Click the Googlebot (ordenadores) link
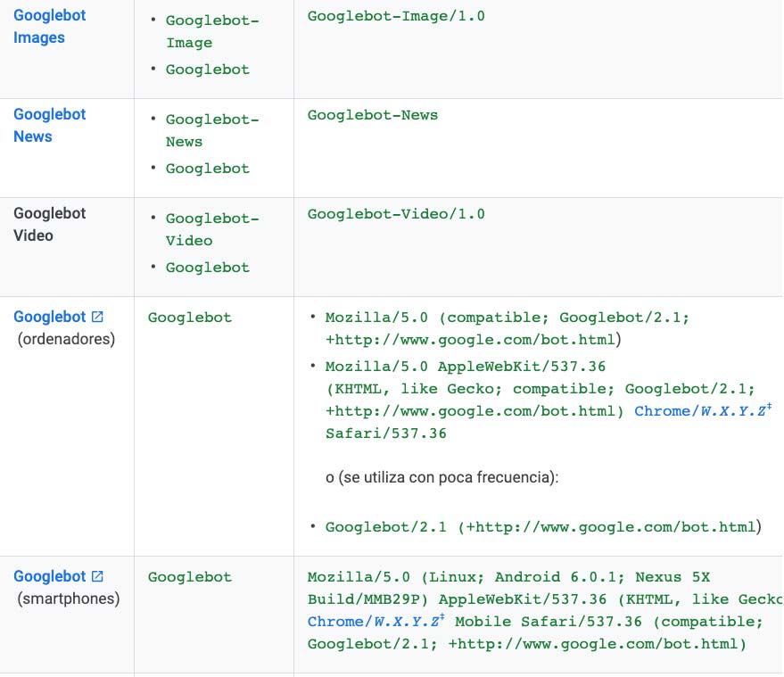This screenshot has height=677, width=784. [x=49, y=316]
